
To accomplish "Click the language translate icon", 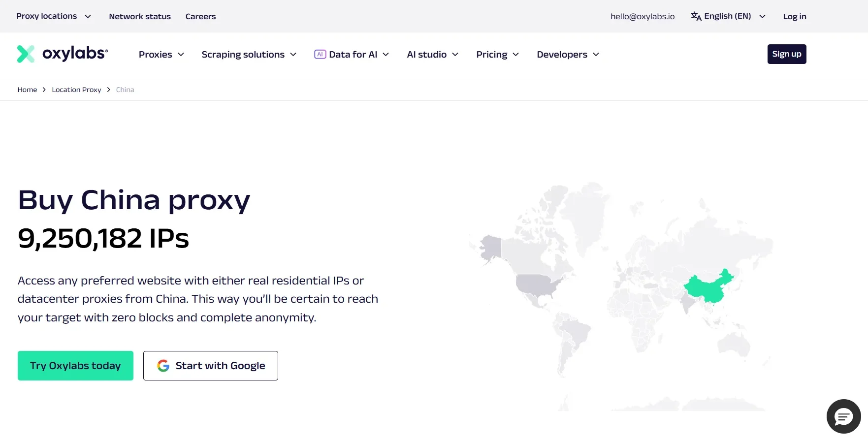I will [x=696, y=16].
